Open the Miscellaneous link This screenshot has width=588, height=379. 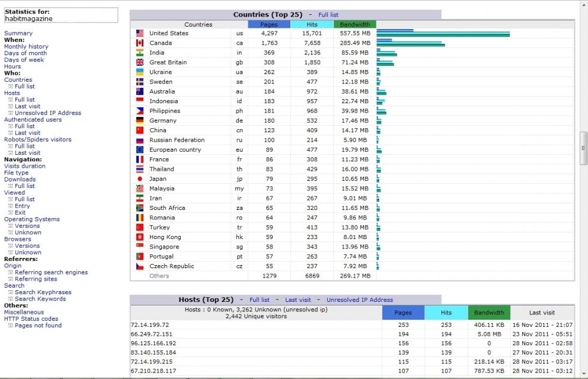[24, 312]
